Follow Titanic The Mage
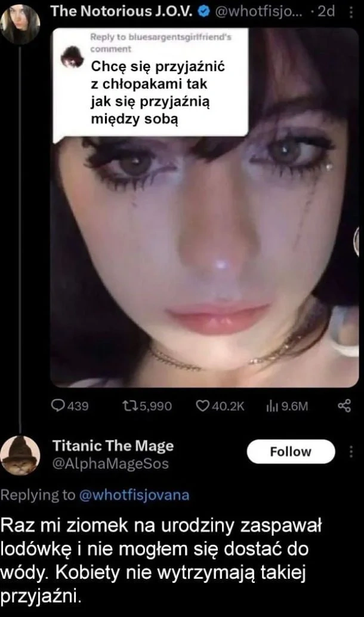Viewport: 364px width, 617px height. point(291,452)
